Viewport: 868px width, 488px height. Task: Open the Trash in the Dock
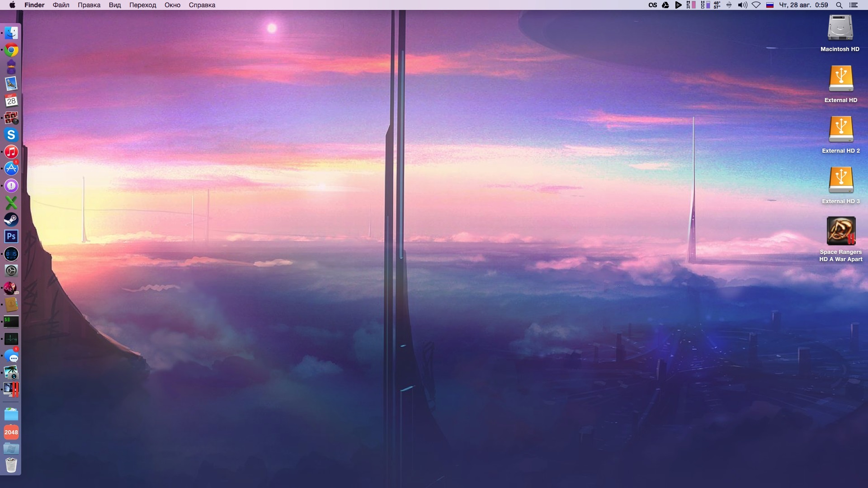[x=11, y=465]
